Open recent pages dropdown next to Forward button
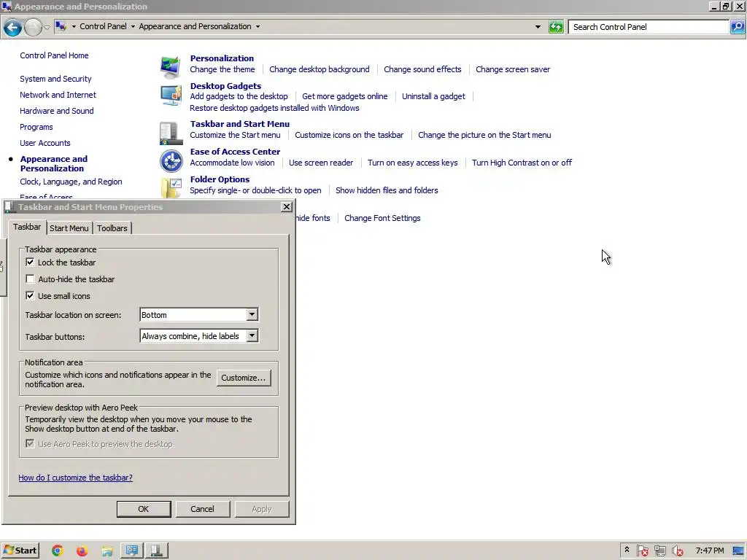This screenshot has height=560, width=747. [47, 27]
